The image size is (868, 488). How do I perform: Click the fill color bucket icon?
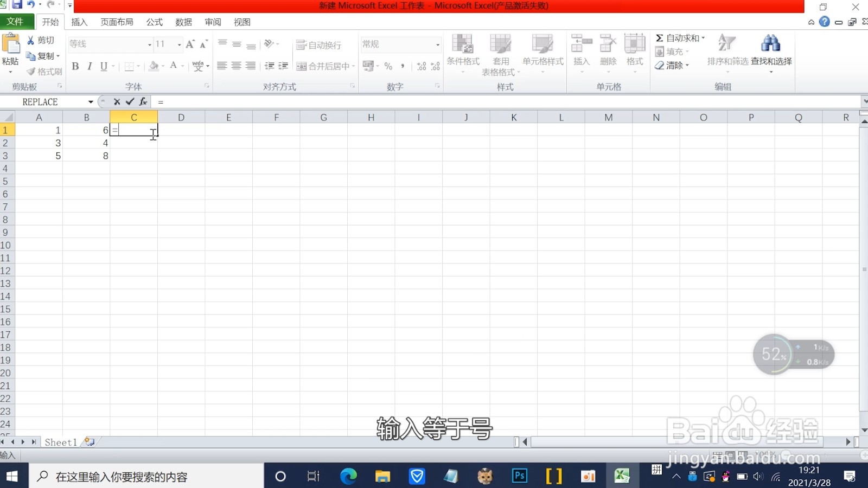click(x=154, y=66)
